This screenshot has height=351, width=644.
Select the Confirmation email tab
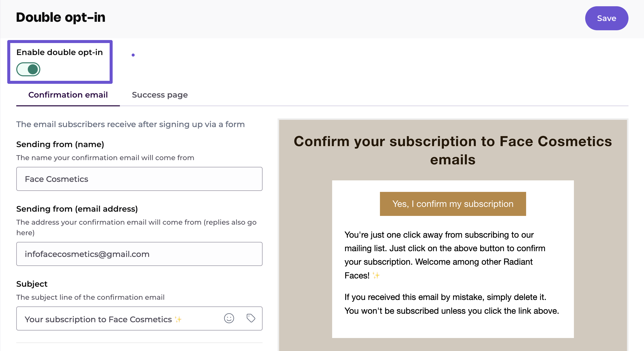point(68,95)
